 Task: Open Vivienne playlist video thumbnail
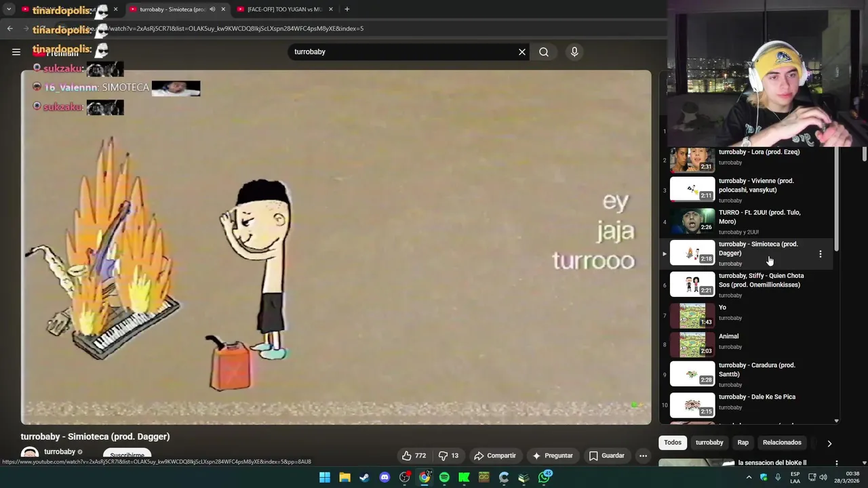pyautogui.click(x=692, y=189)
